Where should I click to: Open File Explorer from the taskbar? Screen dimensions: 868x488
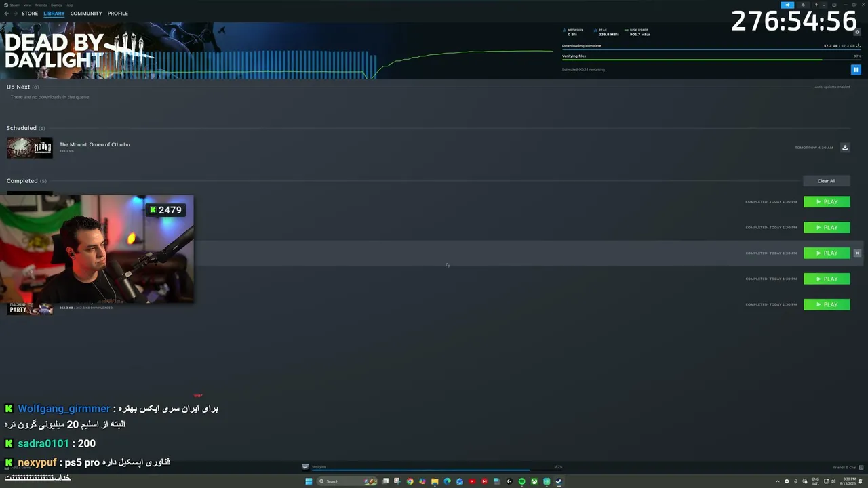[435, 481]
